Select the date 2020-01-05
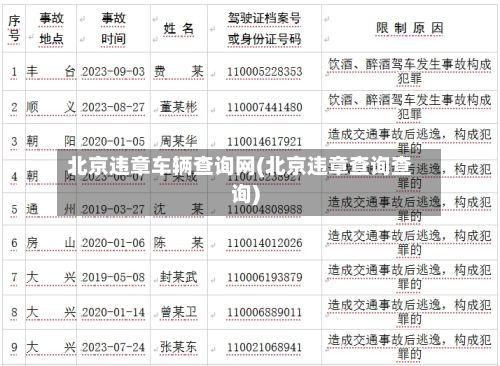This screenshot has height=366, width=500. point(113,142)
